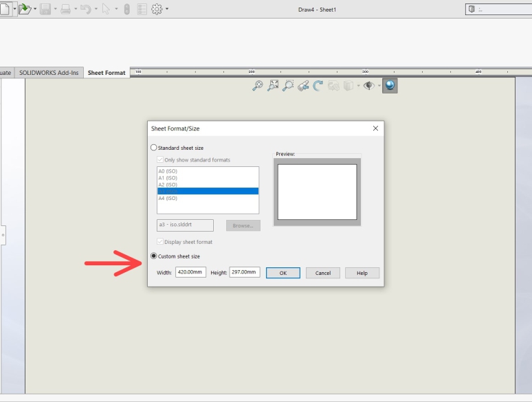Select the Standard sheet size radio button
This screenshot has width=532, height=402.
click(154, 148)
